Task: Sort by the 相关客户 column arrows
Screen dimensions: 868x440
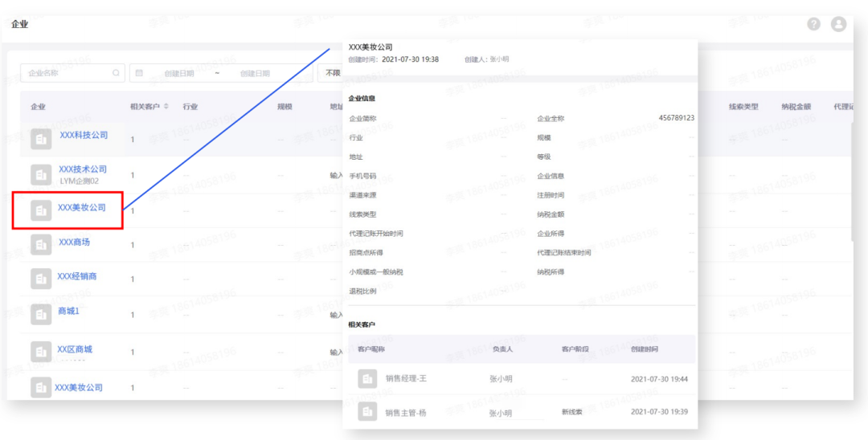Action: click(x=166, y=106)
